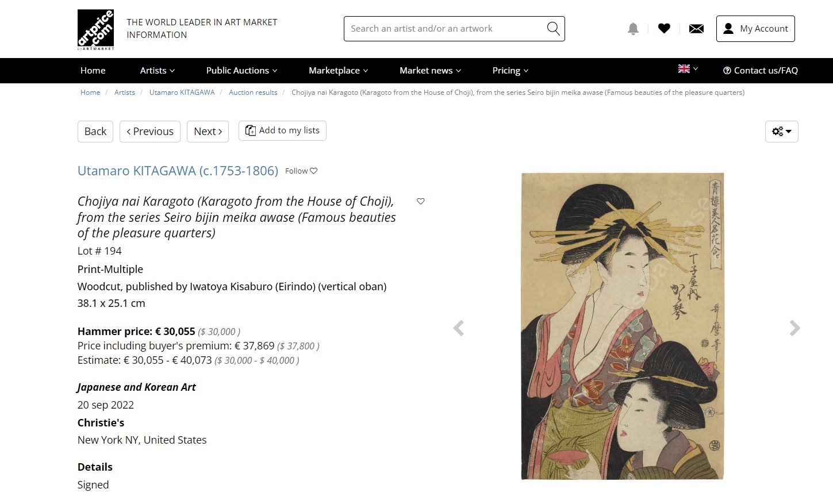Click the 38.1 x 25.1 cm dimensions
This screenshot has width=833, height=504.
112,303
